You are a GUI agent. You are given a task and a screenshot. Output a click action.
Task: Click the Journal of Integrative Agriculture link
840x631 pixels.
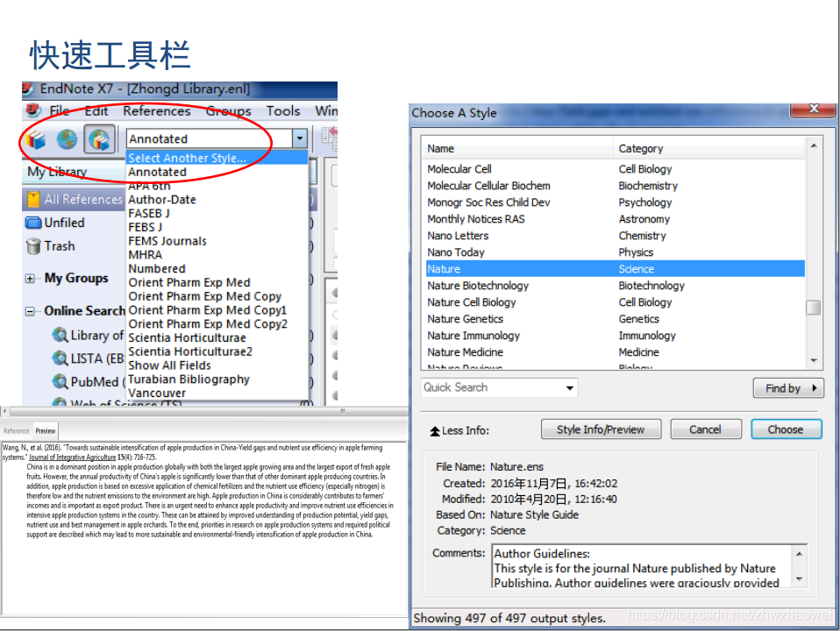pyautogui.click(x=72, y=457)
